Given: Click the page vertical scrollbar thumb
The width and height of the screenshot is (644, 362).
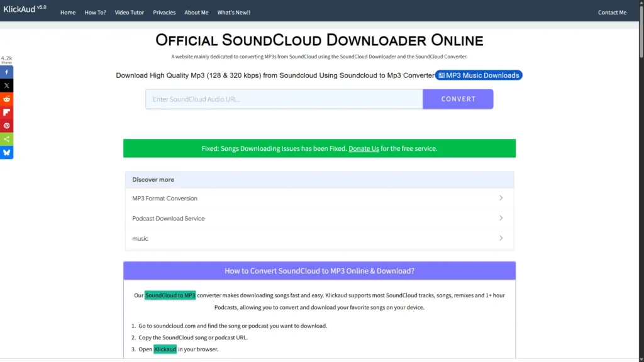Looking at the screenshot, I should click(641, 31).
